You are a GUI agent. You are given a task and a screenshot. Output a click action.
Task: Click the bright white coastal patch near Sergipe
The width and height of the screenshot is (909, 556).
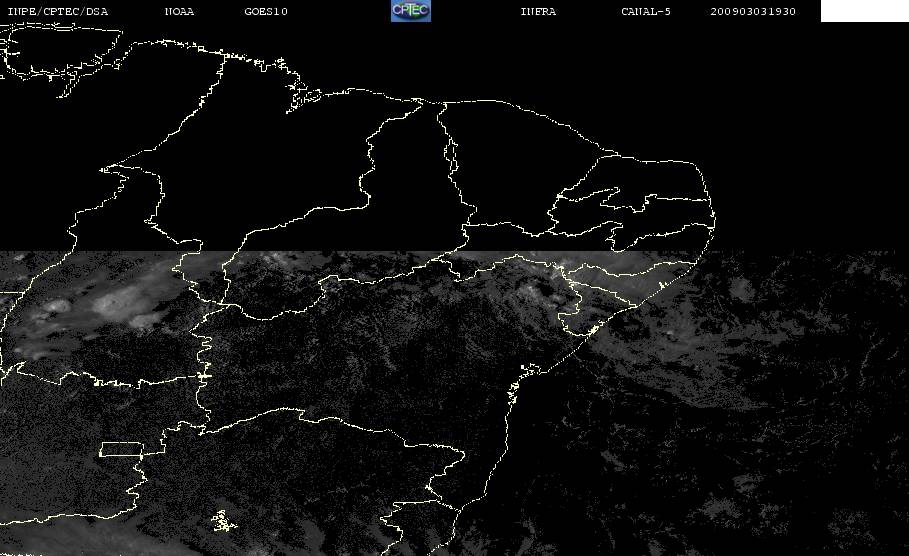(592, 330)
